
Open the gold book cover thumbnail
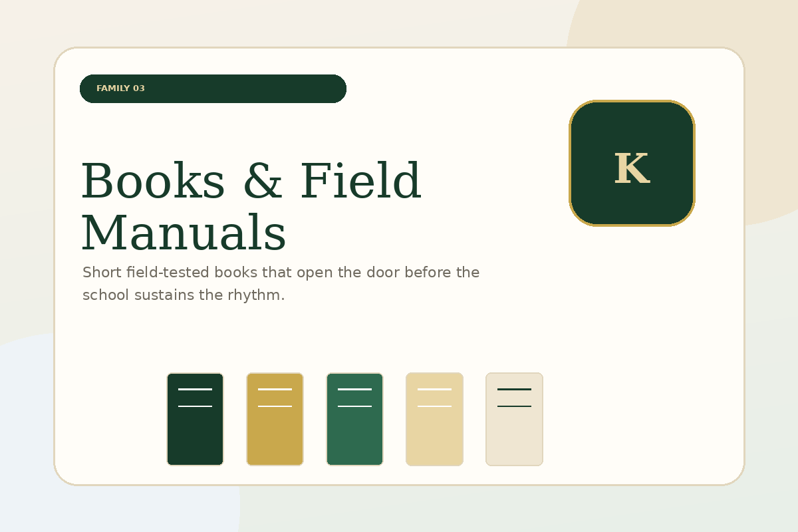pos(275,419)
